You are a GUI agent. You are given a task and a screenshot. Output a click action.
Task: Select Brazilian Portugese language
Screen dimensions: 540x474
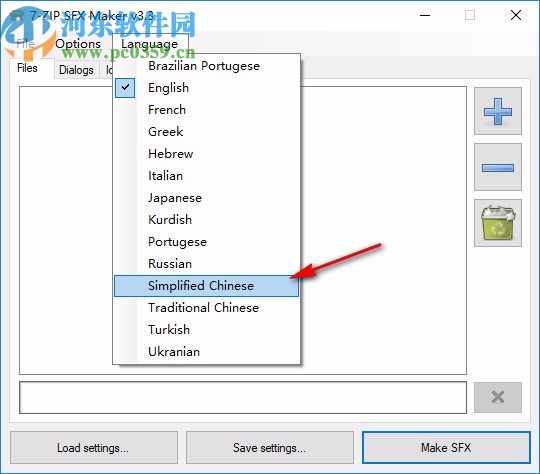click(206, 65)
